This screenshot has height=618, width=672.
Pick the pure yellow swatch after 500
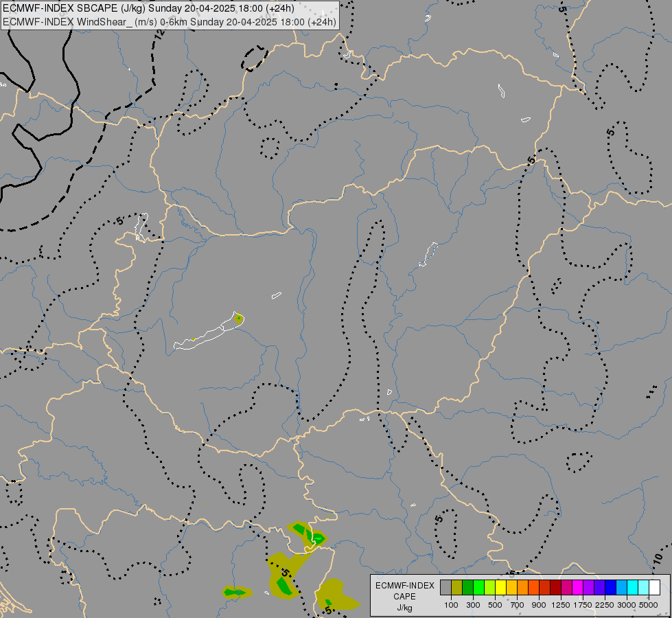tap(500, 588)
